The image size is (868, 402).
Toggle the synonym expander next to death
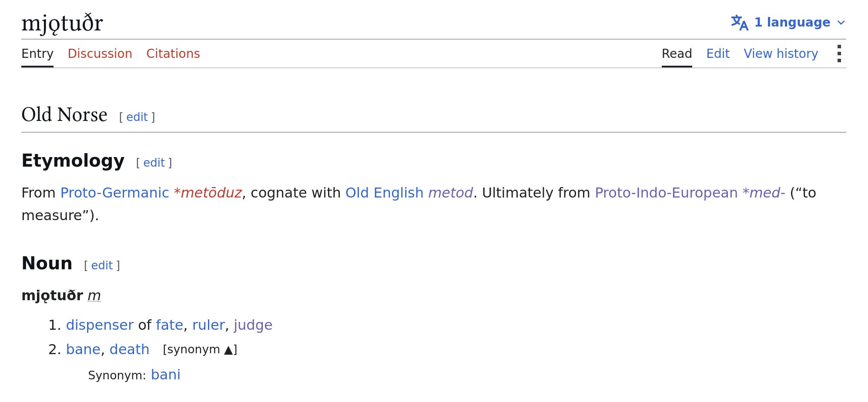pos(200,349)
